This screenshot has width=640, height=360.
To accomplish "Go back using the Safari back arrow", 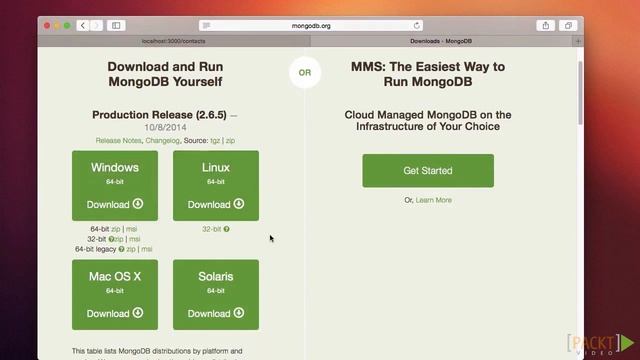I will tap(83, 26).
